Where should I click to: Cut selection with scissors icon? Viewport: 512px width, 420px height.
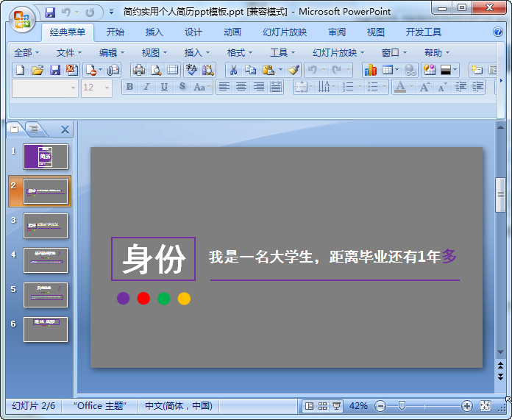233,70
